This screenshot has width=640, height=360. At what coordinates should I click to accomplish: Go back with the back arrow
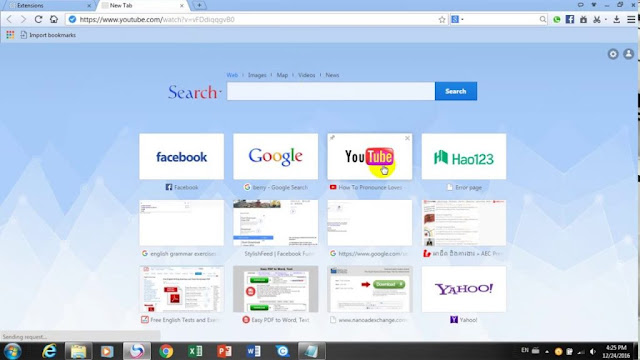pos(9,19)
